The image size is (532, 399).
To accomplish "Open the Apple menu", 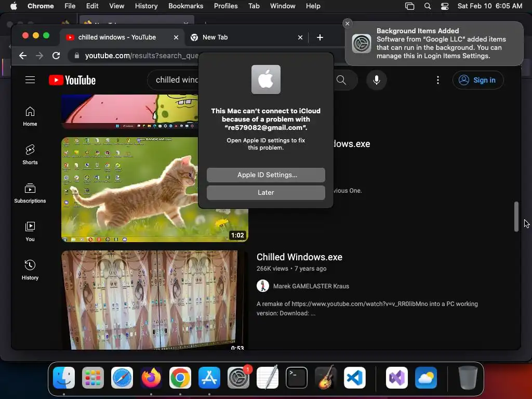I will point(13,6).
